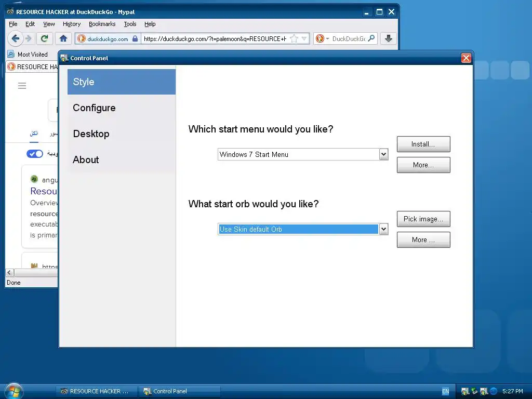Click the Pick image... button
This screenshot has height=399, width=532.
pyautogui.click(x=423, y=219)
